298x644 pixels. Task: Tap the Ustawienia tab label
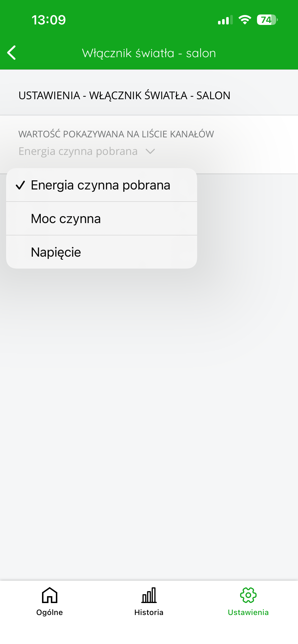tap(248, 612)
